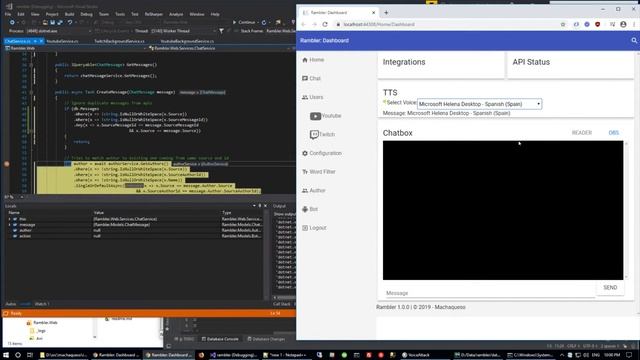640x360 pixels.
Task: Open the Locals window options dropdown arrow
Action: (x=253, y=206)
